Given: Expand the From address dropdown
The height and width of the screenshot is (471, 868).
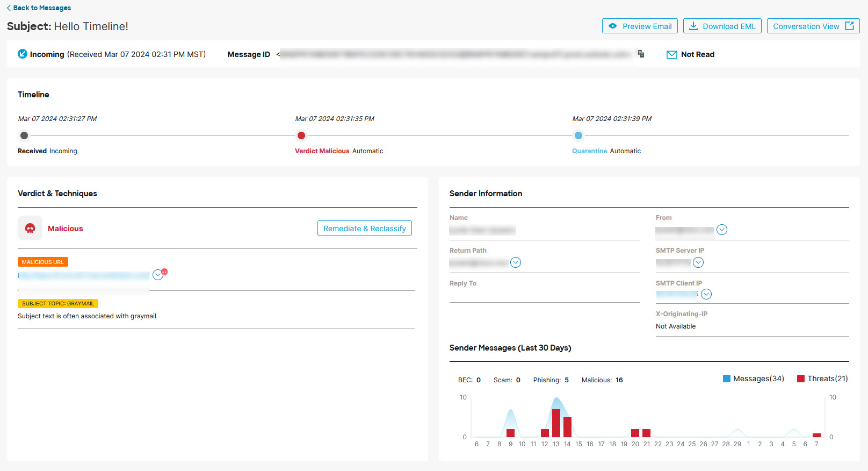Looking at the screenshot, I should click(722, 230).
